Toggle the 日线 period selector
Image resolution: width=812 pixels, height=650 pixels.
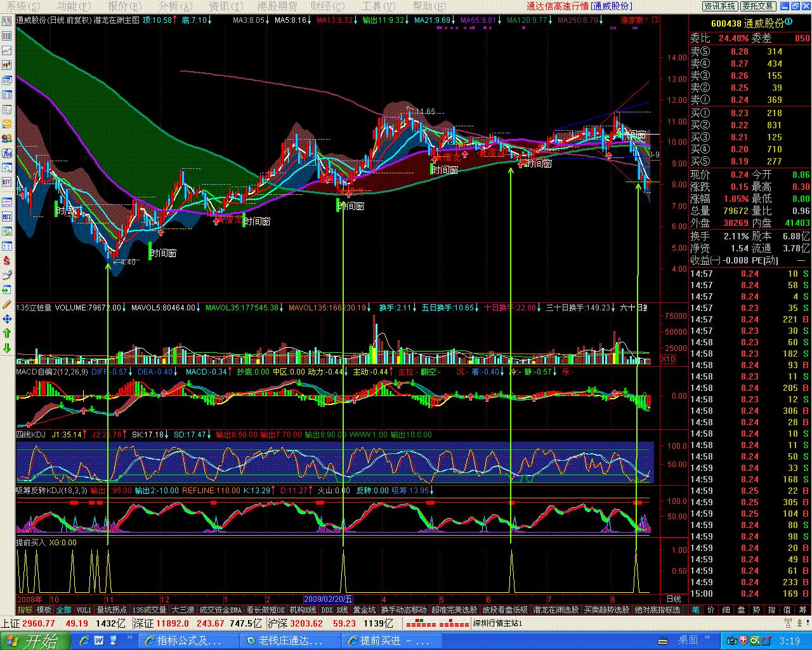674,599
